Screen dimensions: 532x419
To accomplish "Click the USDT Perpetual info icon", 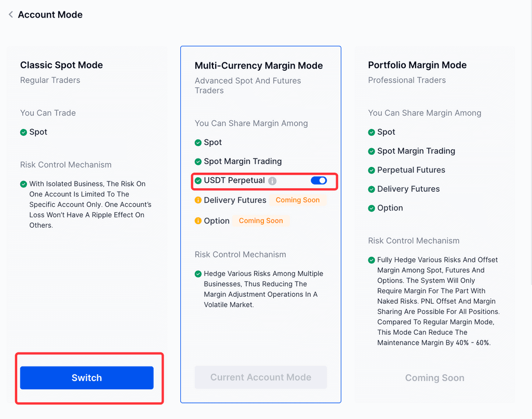I will [x=272, y=181].
